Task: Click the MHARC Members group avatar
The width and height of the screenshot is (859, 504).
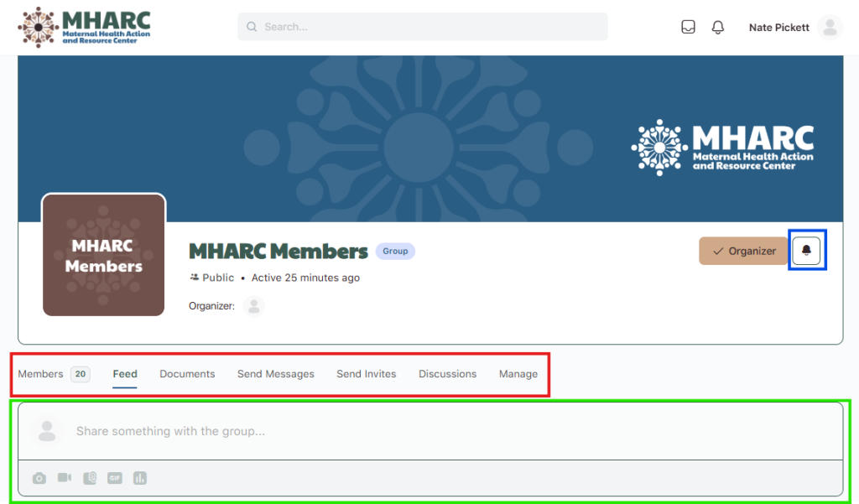Action: pyautogui.click(x=103, y=256)
